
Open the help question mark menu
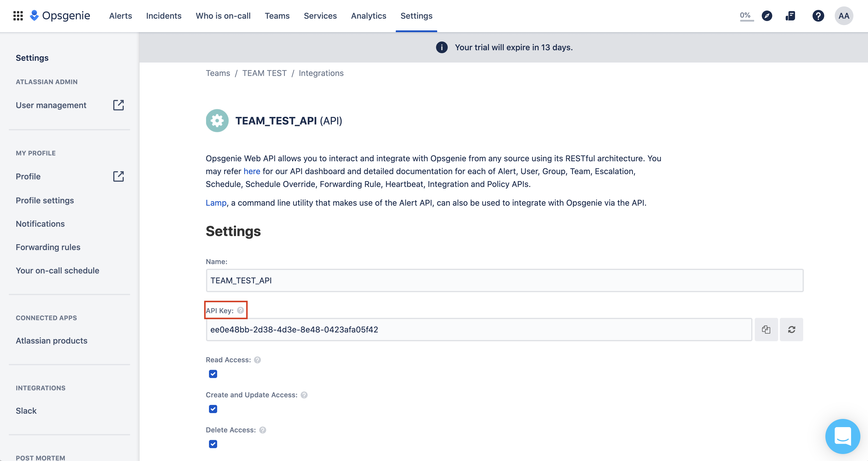[818, 16]
